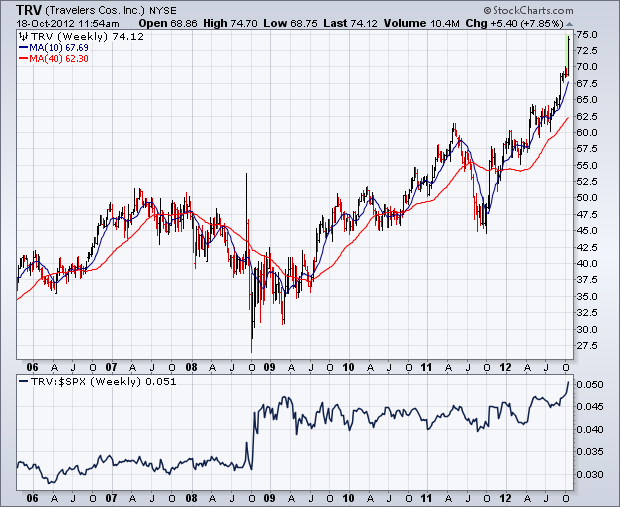This screenshot has height=507, width=620.
Task: Click the 50.0 price axis label
Action: point(587,198)
